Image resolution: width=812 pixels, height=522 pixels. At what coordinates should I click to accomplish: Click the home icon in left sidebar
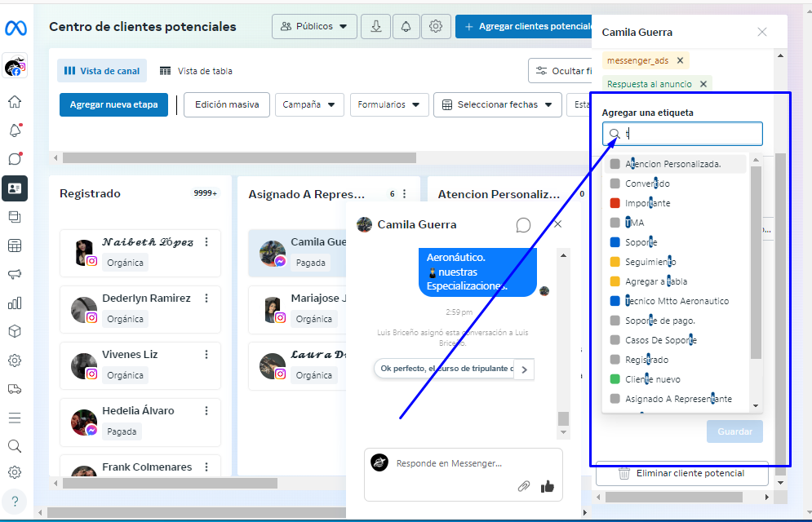point(15,102)
